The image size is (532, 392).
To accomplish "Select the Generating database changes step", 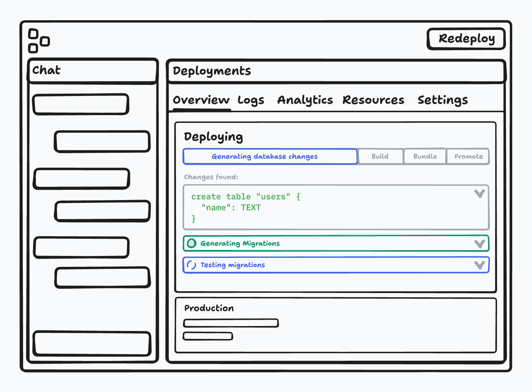I will tap(270, 157).
